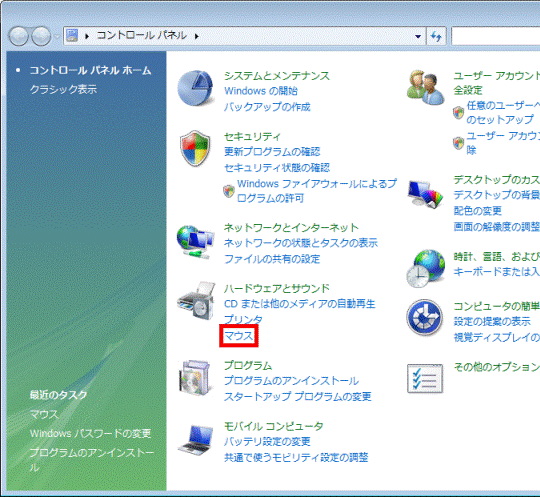Click バッテリ設定の変更 link

[x=267, y=442]
